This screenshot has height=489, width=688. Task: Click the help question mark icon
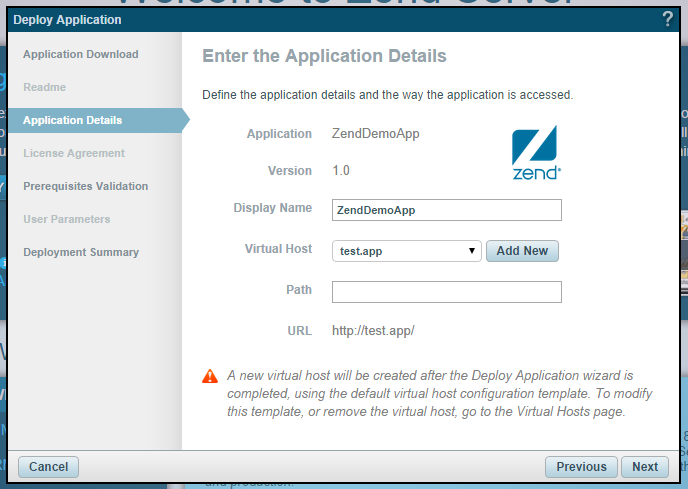(667, 19)
